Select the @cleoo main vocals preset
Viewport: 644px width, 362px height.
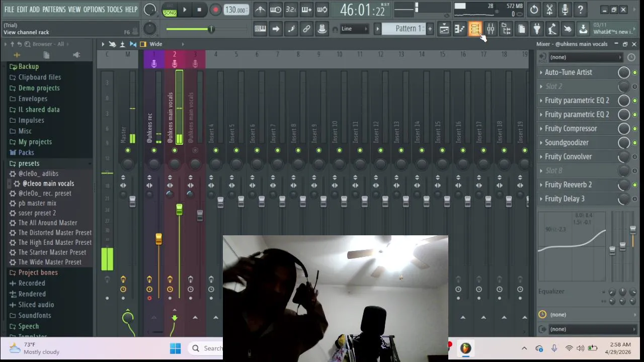tap(48, 184)
